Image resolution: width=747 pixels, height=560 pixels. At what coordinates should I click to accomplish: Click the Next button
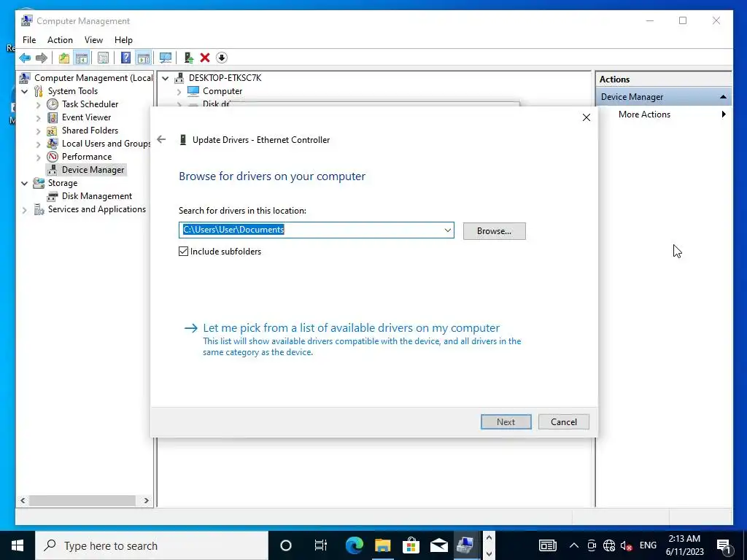click(506, 422)
